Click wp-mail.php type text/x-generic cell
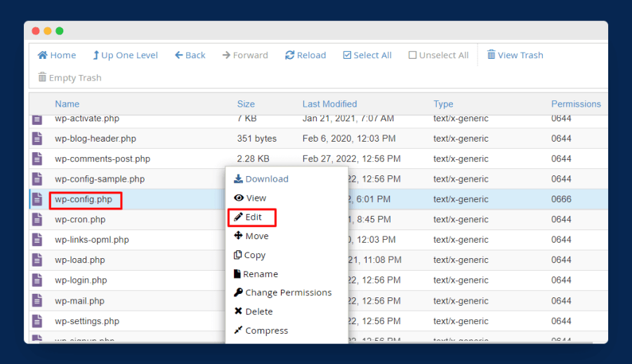This screenshot has width=632, height=364. coord(461,301)
